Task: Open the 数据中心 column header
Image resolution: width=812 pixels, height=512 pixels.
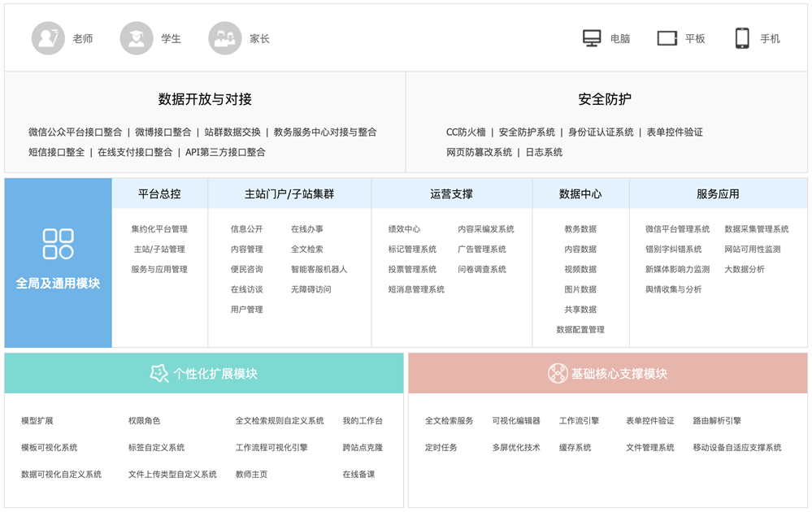Action: [580, 194]
